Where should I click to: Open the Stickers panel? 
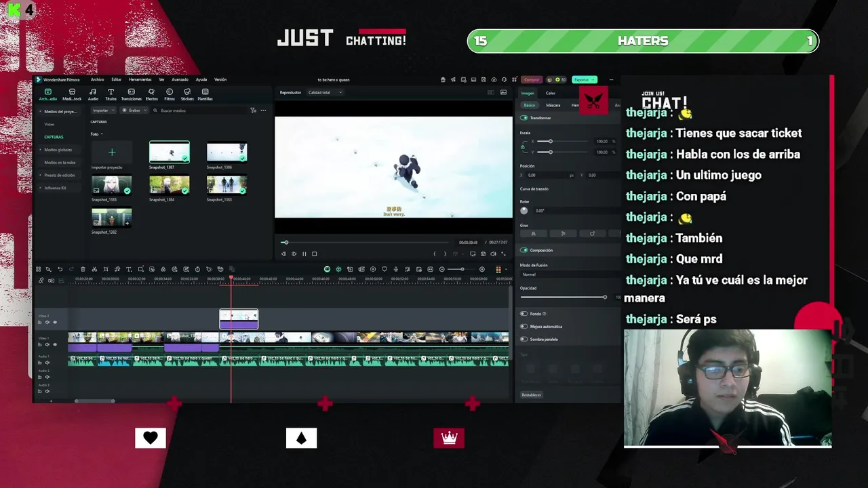coord(187,94)
